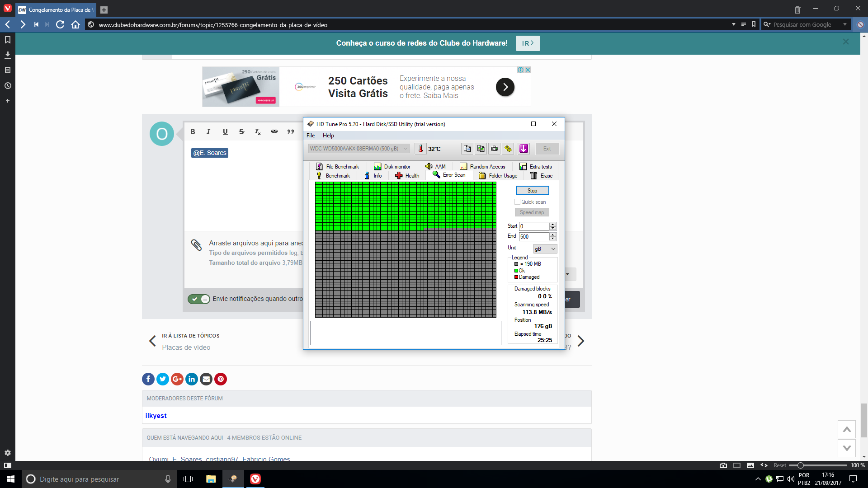868x488 pixels.
Task: Open File Explorer from the taskbar
Action: [x=211, y=479]
